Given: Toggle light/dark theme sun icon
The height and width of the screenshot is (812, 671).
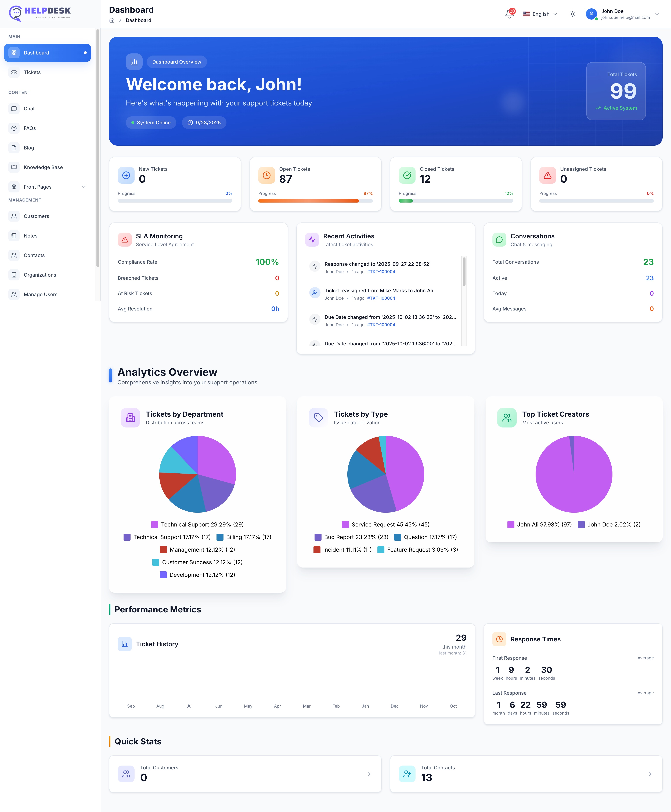Looking at the screenshot, I should (572, 14).
